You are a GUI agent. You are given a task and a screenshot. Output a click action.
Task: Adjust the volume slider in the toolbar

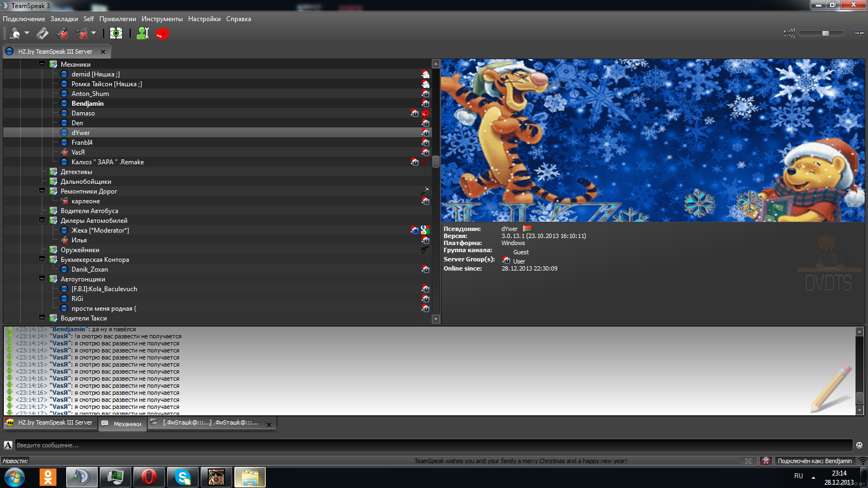[x=821, y=33]
